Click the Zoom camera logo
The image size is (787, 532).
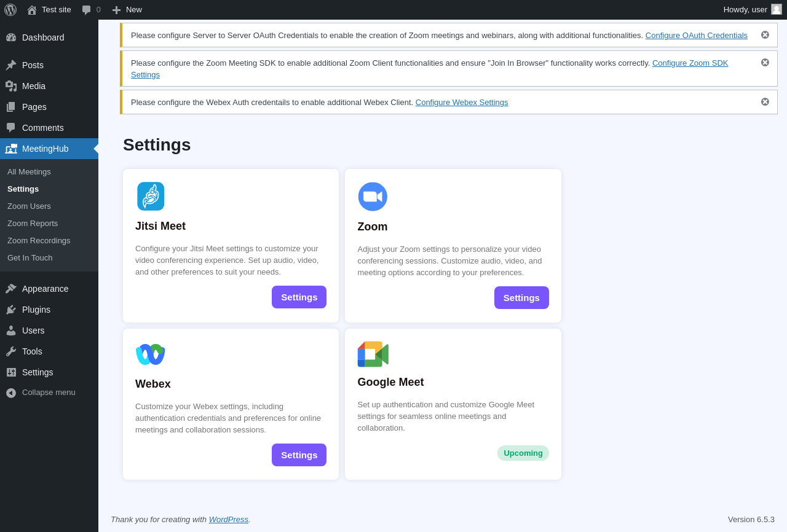pos(373,197)
